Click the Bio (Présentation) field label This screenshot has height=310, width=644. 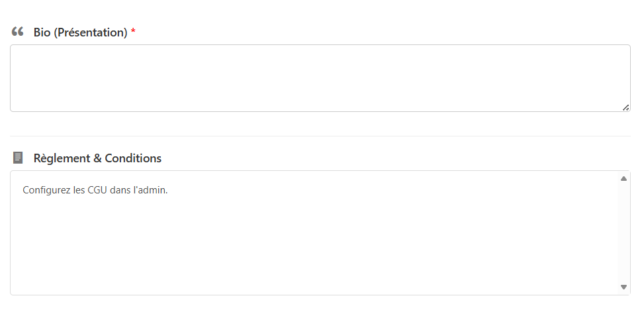(x=80, y=32)
